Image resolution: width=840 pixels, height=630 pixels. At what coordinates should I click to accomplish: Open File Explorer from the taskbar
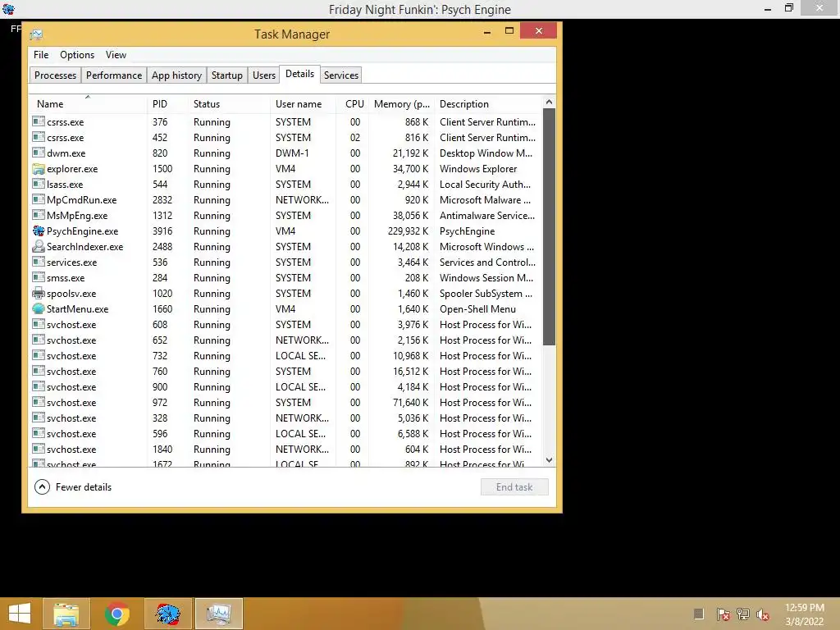(66, 614)
